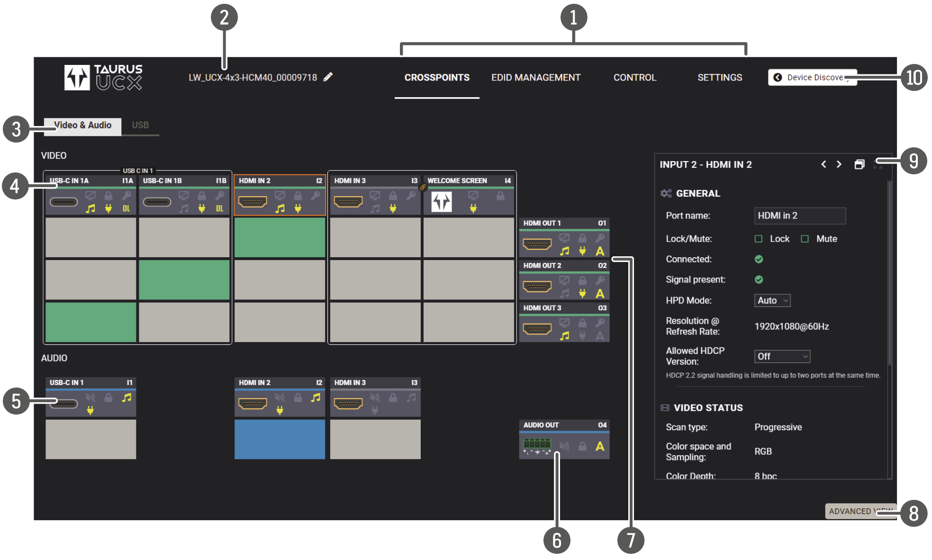Go to next port with right arrow
The image size is (932, 560).
pyautogui.click(x=839, y=164)
